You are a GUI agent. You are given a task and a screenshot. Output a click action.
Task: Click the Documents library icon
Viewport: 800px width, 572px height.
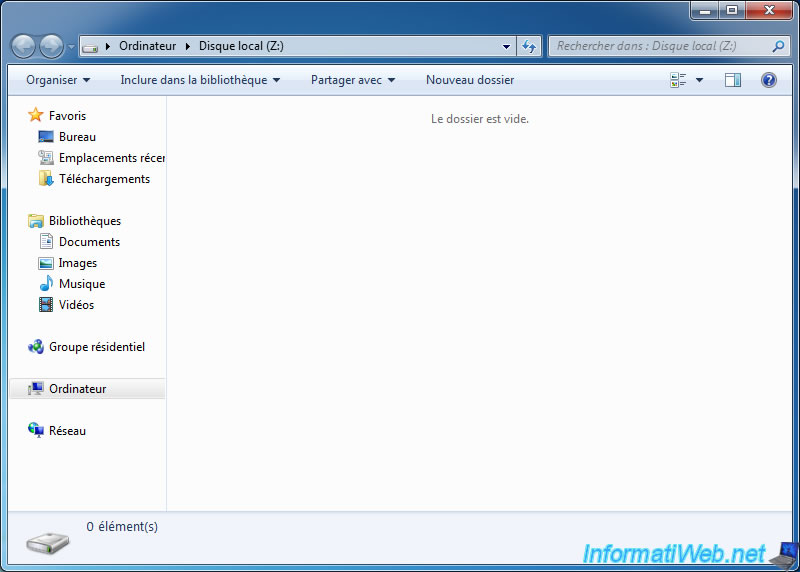[x=46, y=241]
